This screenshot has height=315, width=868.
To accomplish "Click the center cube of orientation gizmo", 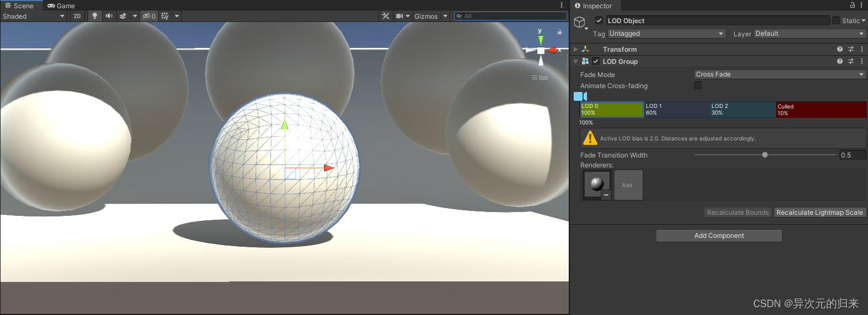I will [541, 51].
